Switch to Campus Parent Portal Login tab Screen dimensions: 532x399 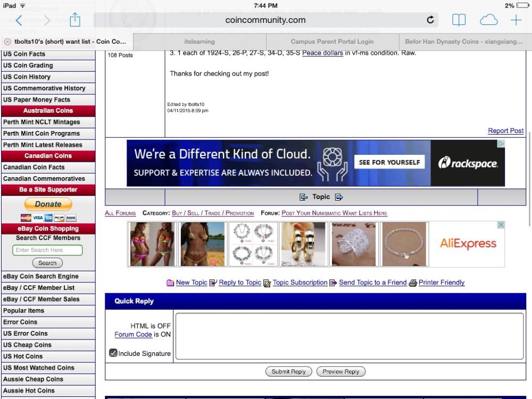332,41
